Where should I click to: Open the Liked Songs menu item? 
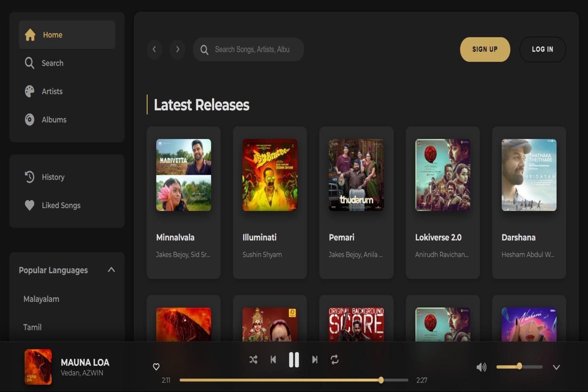67,205
